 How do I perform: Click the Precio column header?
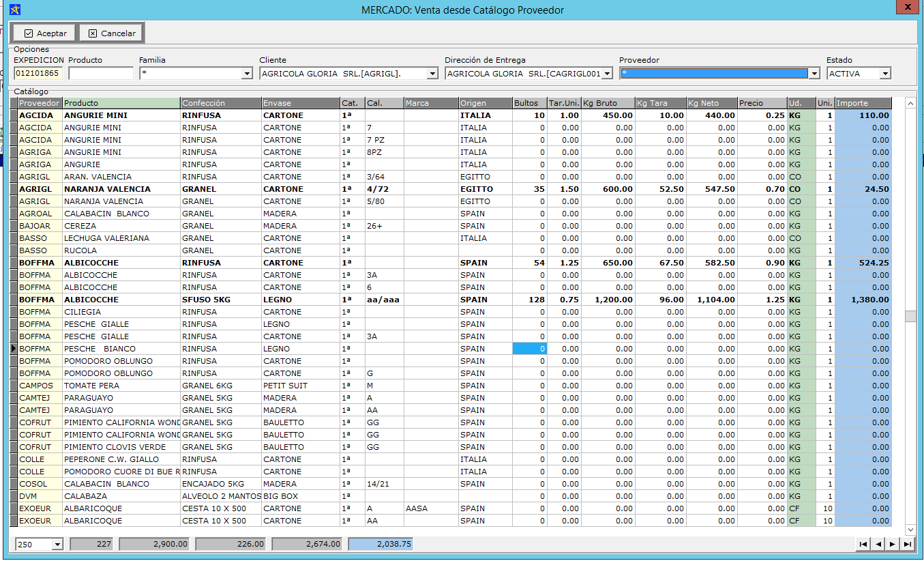[x=762, y=103]
